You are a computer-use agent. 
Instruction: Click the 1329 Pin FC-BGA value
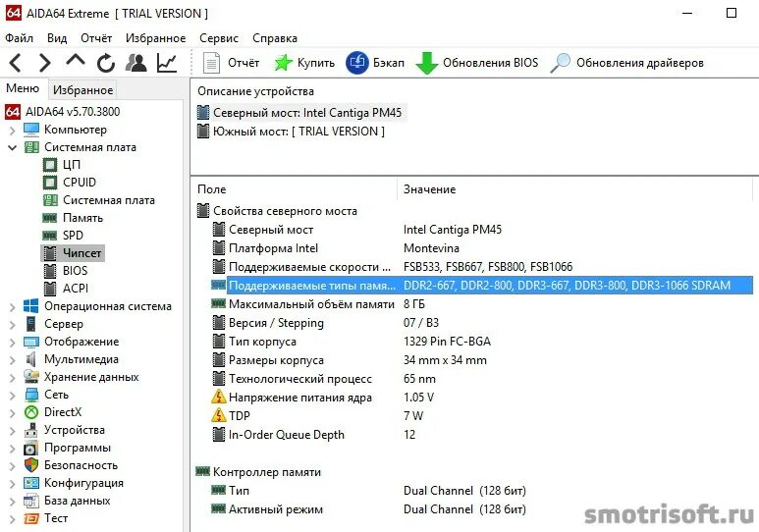tap(448, 342)
